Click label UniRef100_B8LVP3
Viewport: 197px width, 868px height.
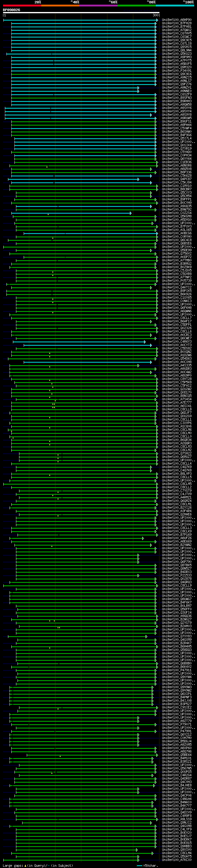[x=177, y=474]
